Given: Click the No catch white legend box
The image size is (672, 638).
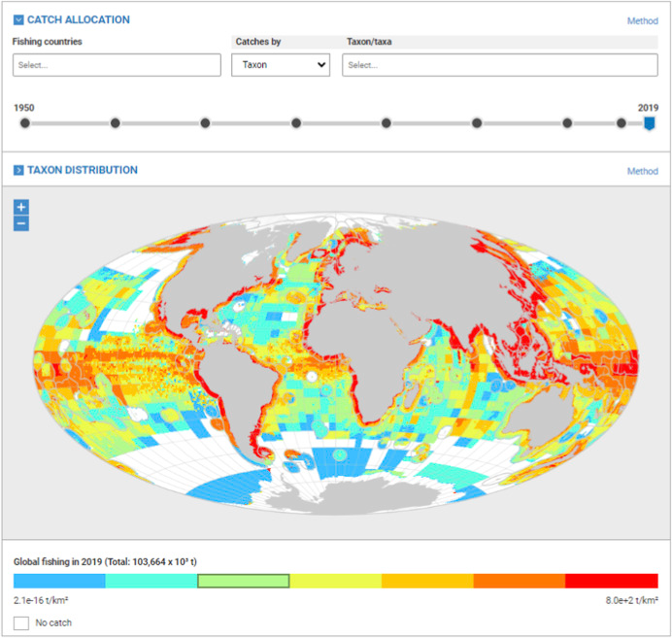Looking at the screenshot, I should pyautogui.click(x=21, y=623).
